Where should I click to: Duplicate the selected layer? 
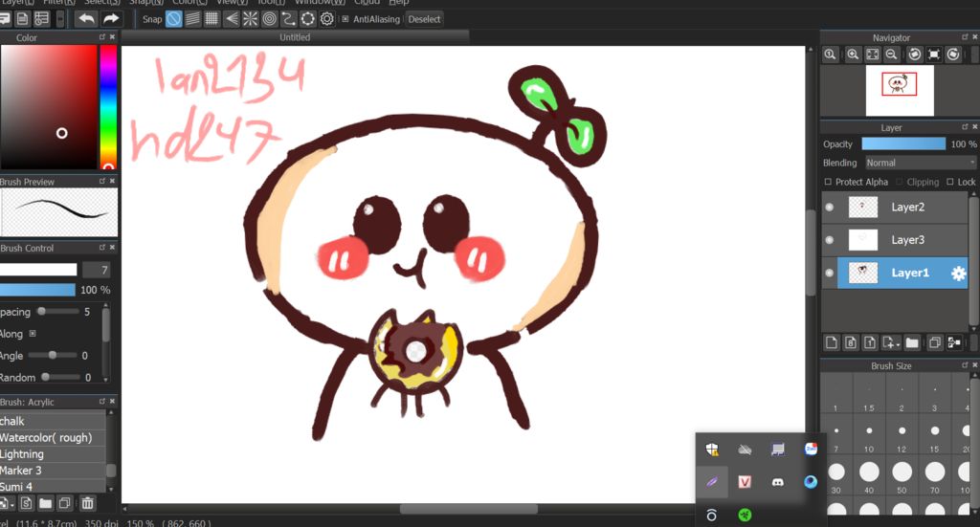coord(934,342)
